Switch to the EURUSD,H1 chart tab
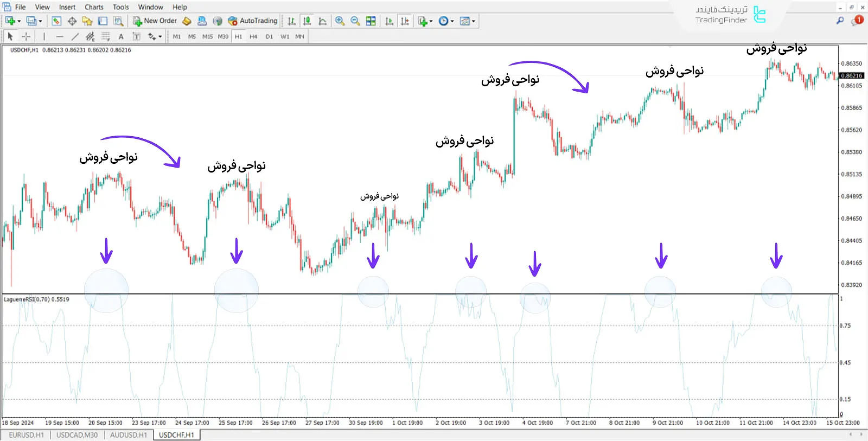The width and height of the screenshot is (868, 441). click(x=26, y=435)
